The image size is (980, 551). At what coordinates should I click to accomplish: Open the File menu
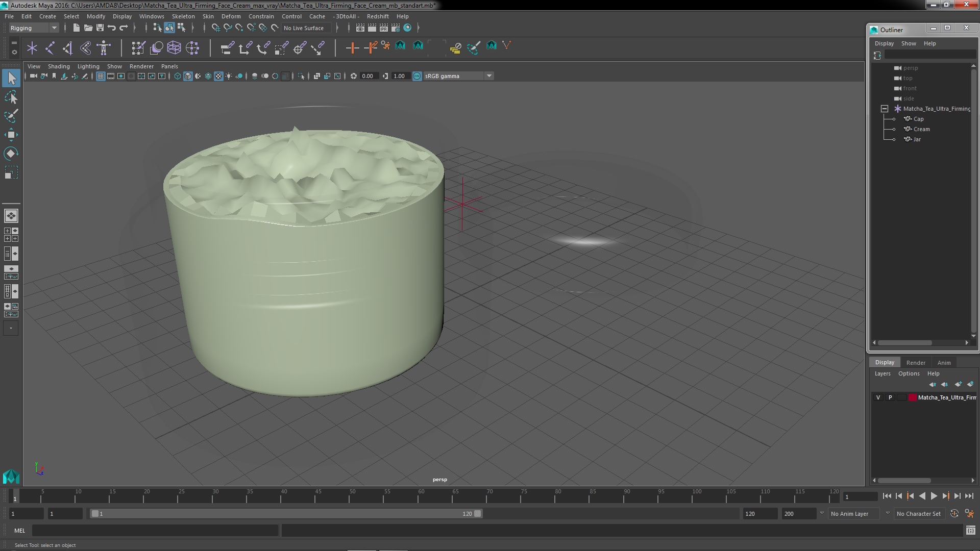click(9, 16)
